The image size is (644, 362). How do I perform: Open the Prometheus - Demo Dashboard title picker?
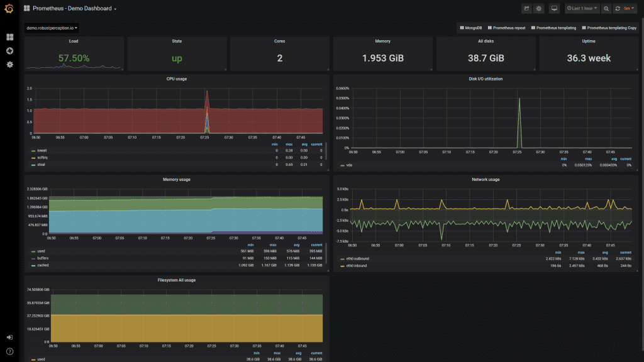[x=74, y=9]
